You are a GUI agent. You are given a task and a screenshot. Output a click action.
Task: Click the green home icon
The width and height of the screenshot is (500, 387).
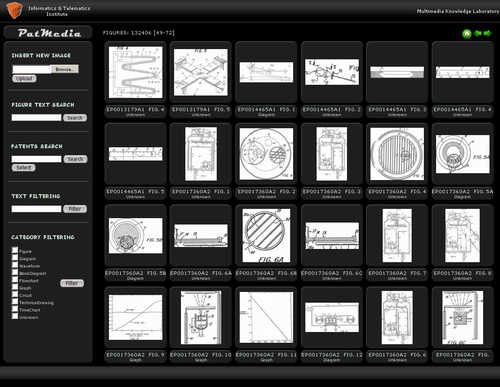click(467, 34)
